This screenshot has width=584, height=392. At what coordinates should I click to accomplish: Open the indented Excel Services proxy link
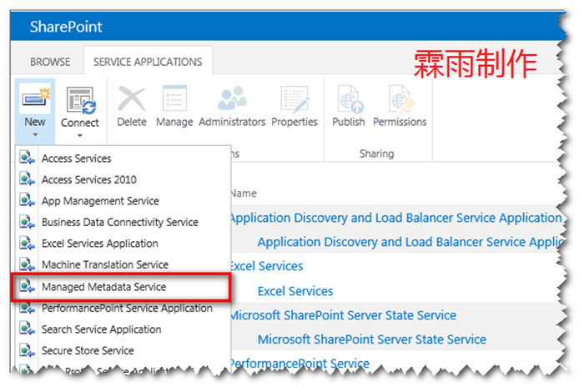(295, 291)
